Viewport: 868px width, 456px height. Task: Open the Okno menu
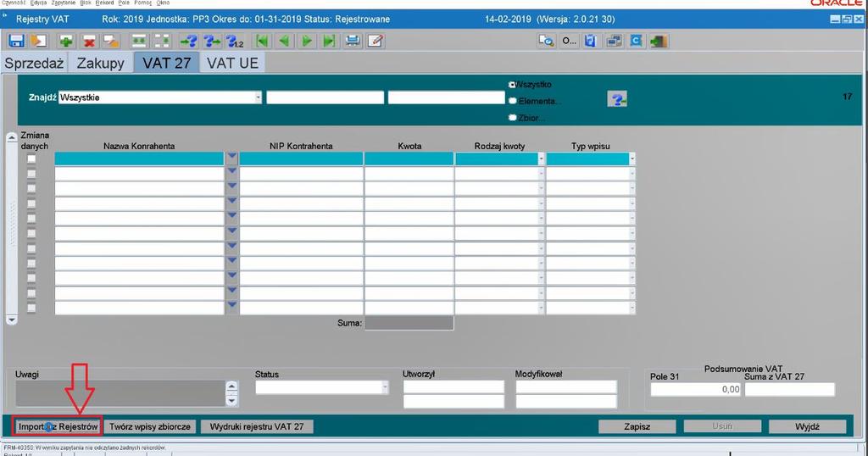[163, 3]
